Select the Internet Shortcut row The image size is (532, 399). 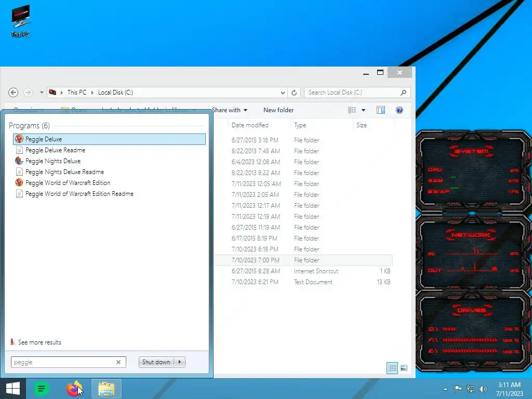(x=303, y=271)
